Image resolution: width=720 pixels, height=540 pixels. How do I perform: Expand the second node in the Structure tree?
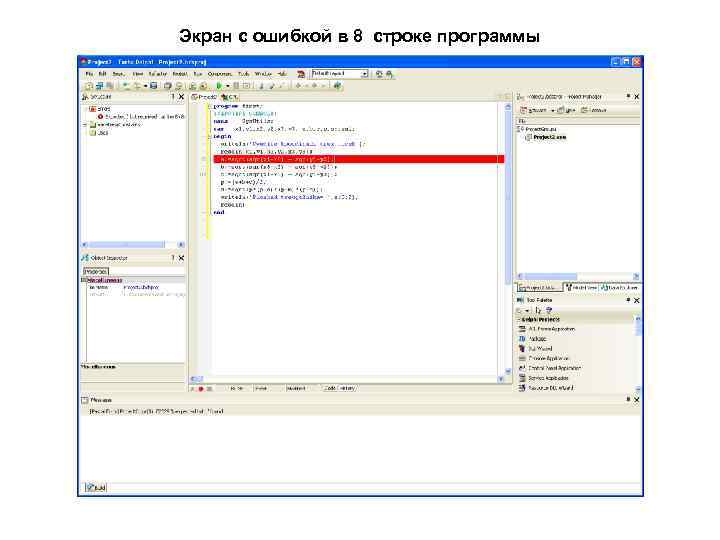tap(85, 125)
